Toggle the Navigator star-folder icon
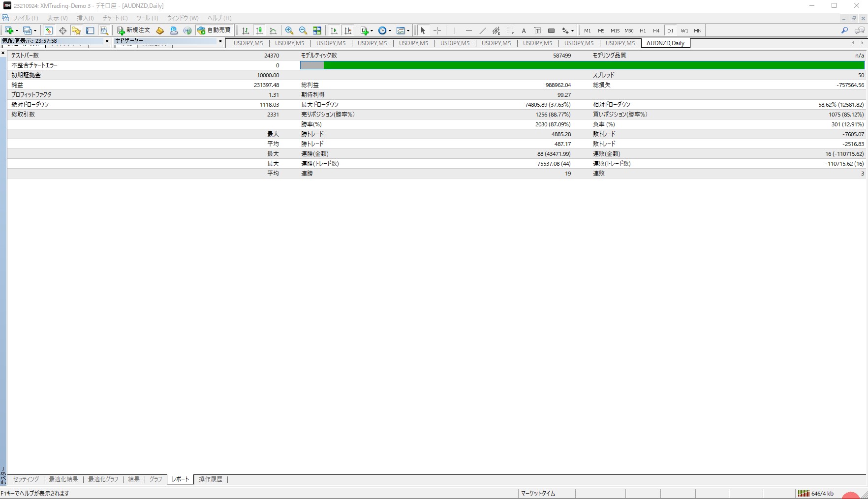The width and height of the screenshot is (868, 499). pyautogui.click(x=76, y=30)
